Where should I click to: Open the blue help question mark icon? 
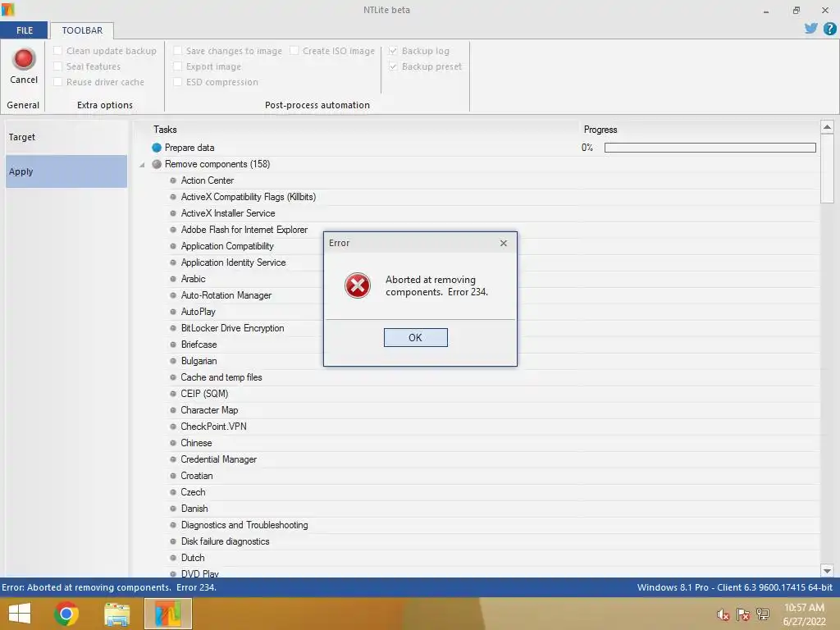pos(830,29)
